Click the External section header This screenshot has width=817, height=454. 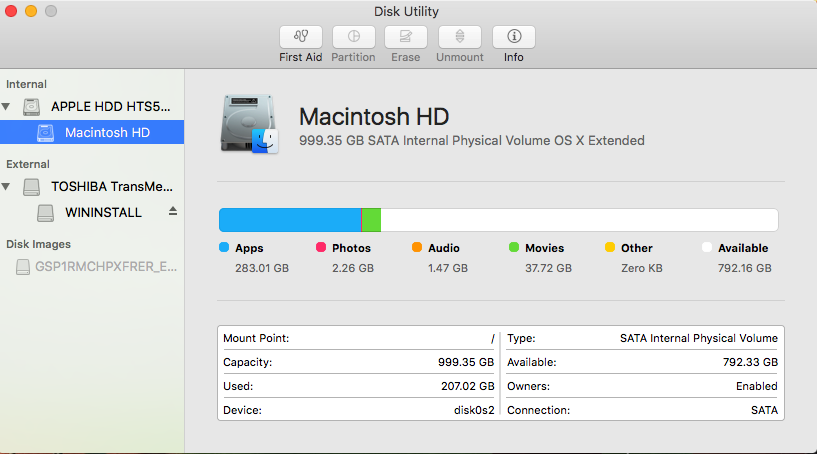click(28, 164)
